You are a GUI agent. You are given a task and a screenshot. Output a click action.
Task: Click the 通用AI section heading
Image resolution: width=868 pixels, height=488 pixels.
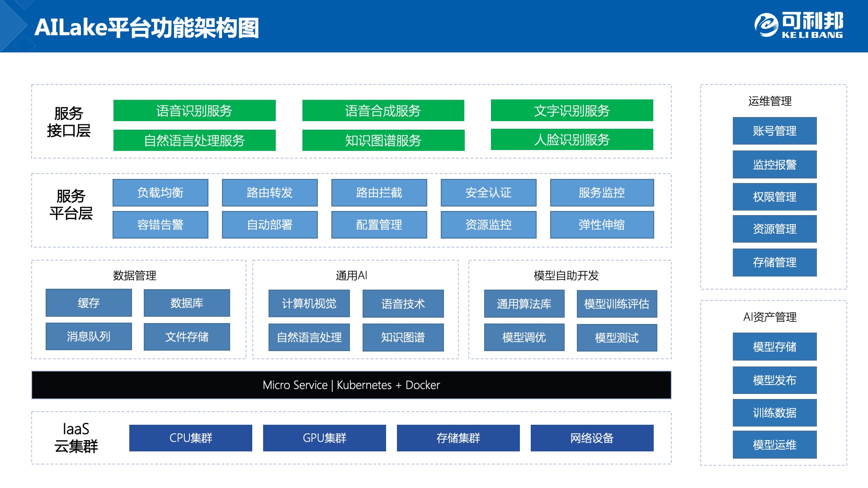[x=351, y=276]
